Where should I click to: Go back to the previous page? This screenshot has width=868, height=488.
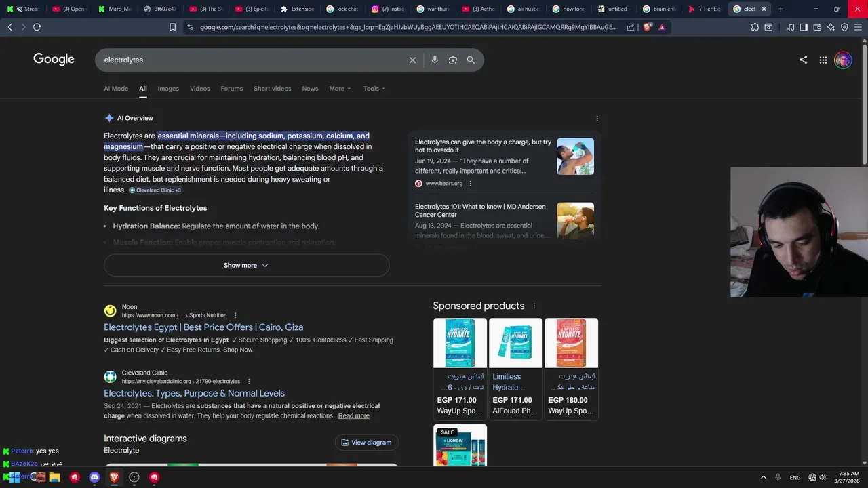tap(9, 27)
